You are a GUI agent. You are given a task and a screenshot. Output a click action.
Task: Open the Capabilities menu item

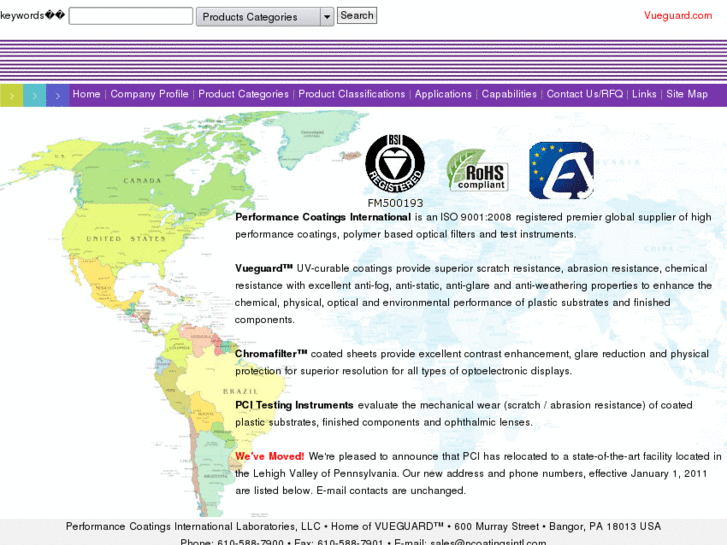(x=509, y=94)
